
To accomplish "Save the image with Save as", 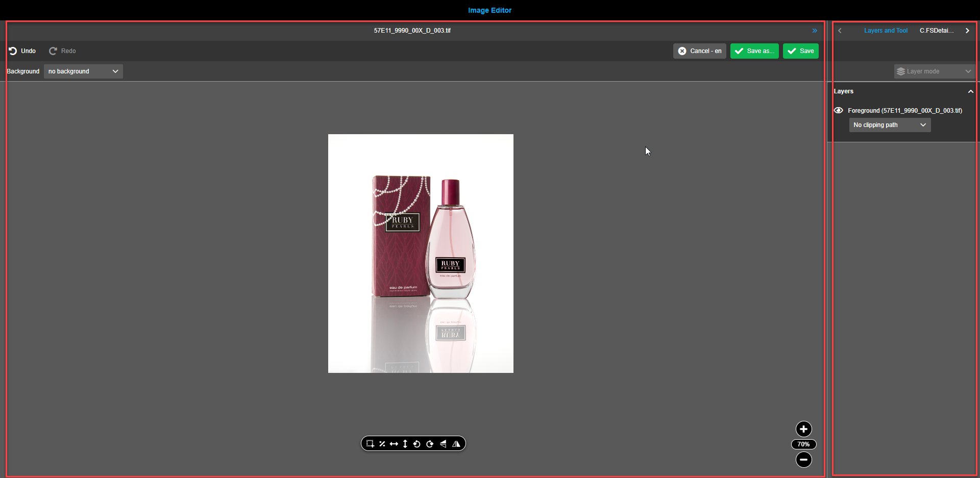I will tap(754, 51).
